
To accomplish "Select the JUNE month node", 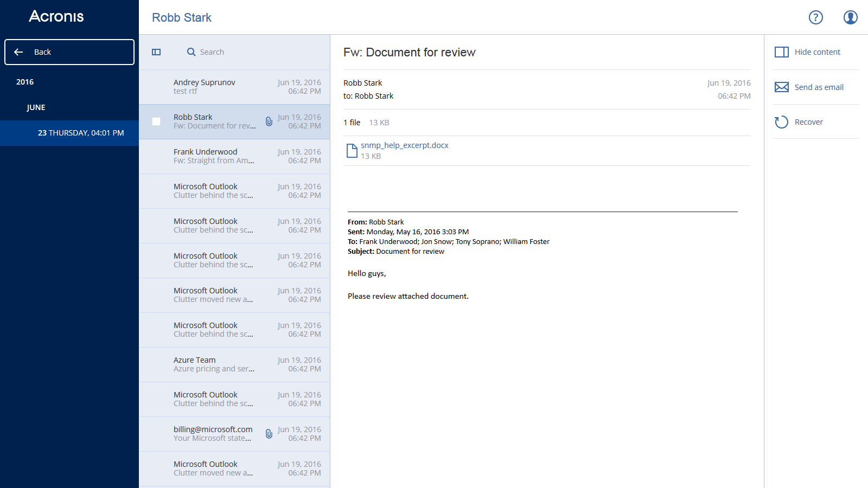I will pyautogui.click(x=36, y=107).
